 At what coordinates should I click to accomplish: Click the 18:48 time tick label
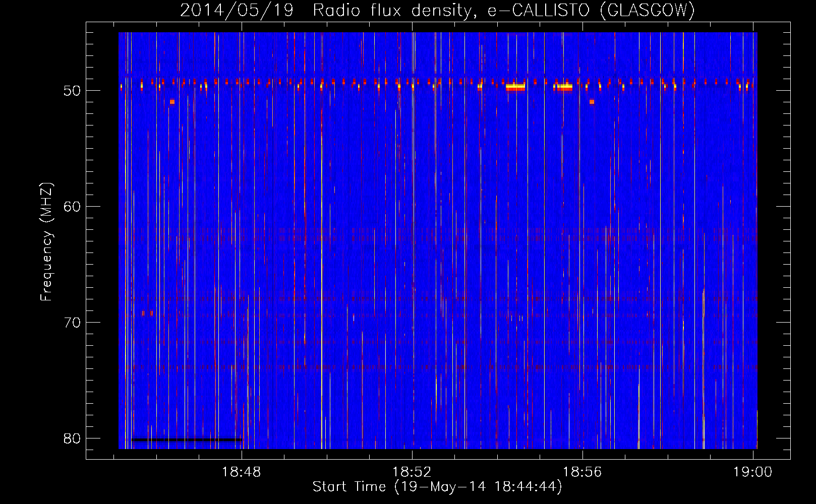(242, 472)
